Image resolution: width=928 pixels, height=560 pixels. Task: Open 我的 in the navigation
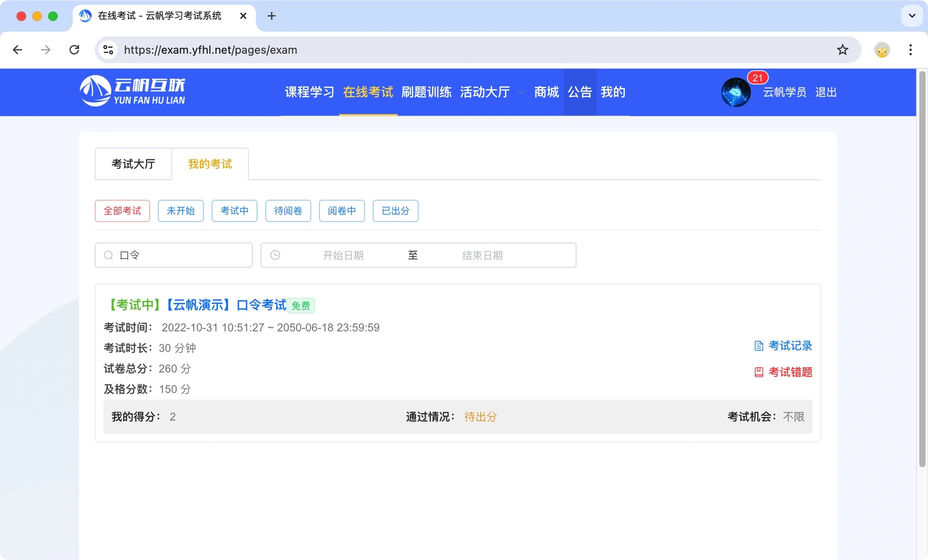coord(613,92)
